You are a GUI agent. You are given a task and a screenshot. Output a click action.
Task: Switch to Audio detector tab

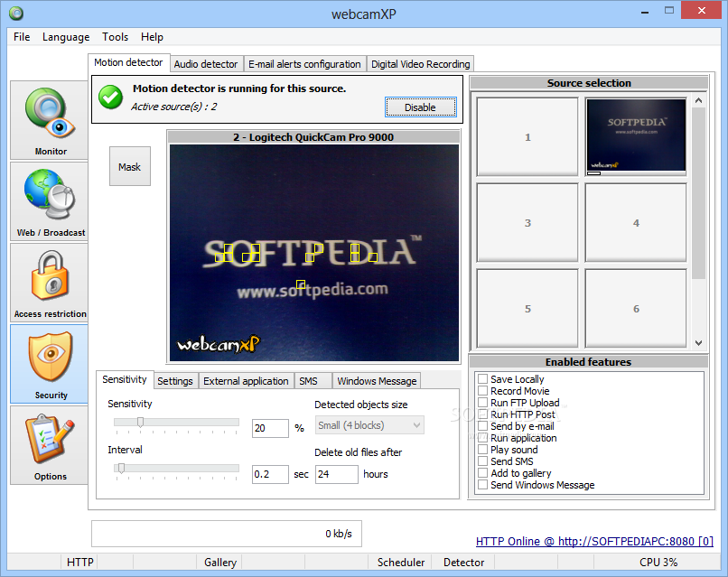click(206, 64)
